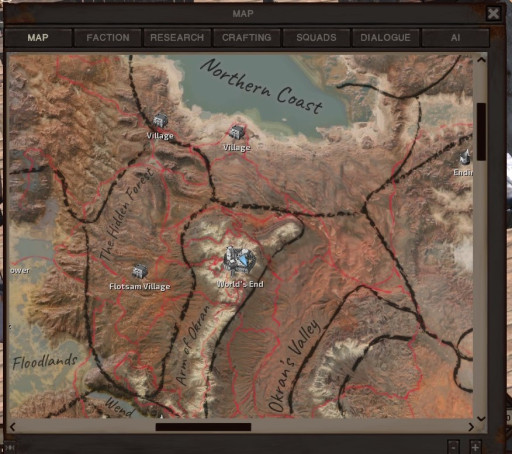This screenshot has height=454, width=512.
Task: Zoom out with the minus button
Action: pos(453,446)
